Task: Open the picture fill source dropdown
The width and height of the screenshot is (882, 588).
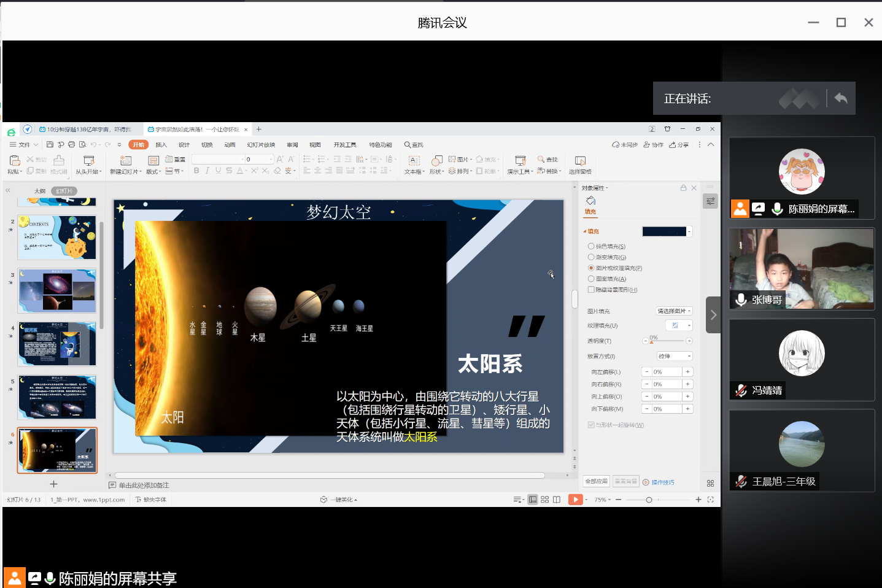Action: [x=674, y=311]
